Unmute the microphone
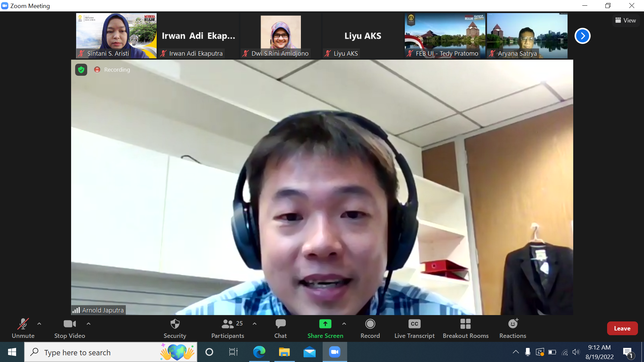Viewport: 644px width, 362px height. click(x=23, y=328)
